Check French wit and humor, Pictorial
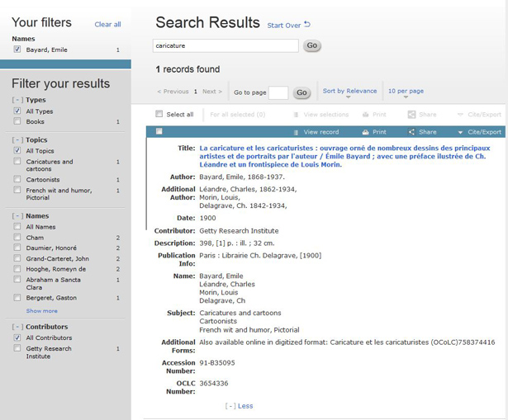Screen dimensions: 508x420 [x=17, y=190]
